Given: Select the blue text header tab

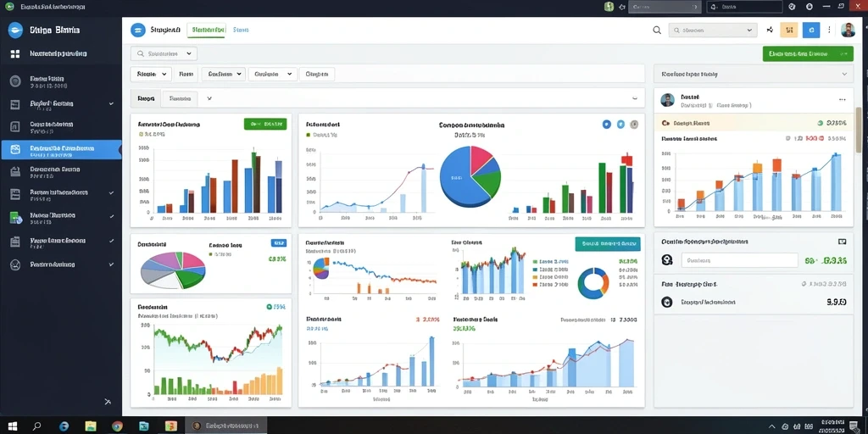Looking at the screenshot, I should click(241, 30).
